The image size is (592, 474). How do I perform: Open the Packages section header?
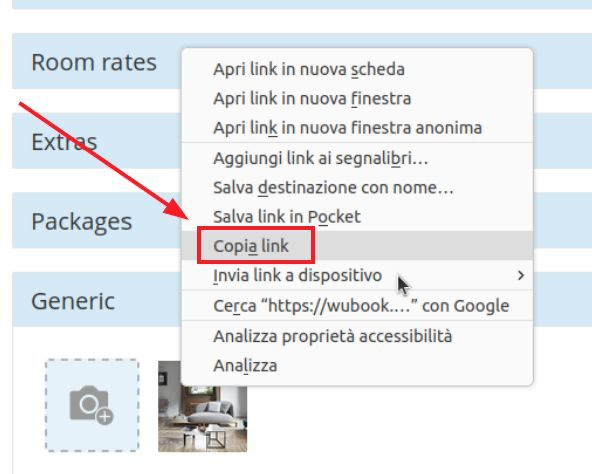[x=82, y=221]
